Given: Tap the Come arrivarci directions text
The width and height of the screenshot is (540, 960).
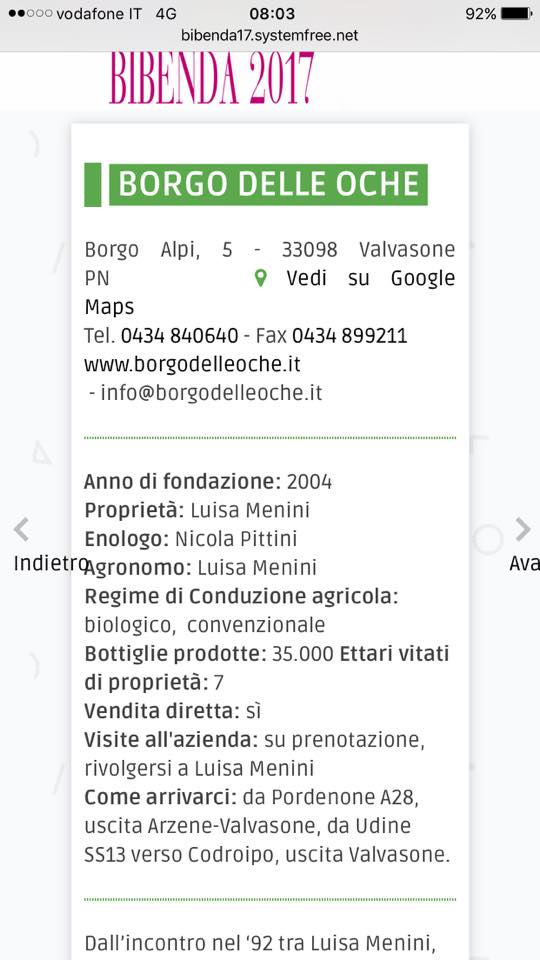Looking at the screenshot, I should coord(268,826).
